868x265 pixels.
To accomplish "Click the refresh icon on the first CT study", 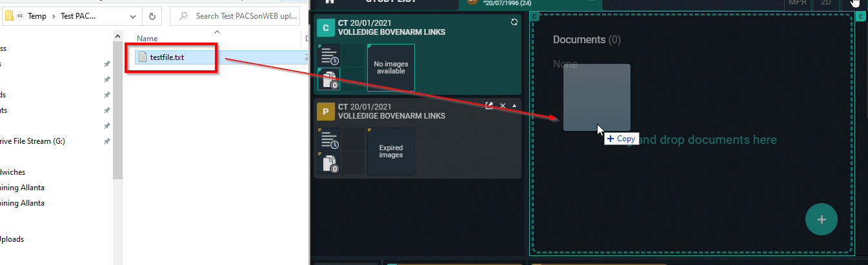I will point(514,23).
